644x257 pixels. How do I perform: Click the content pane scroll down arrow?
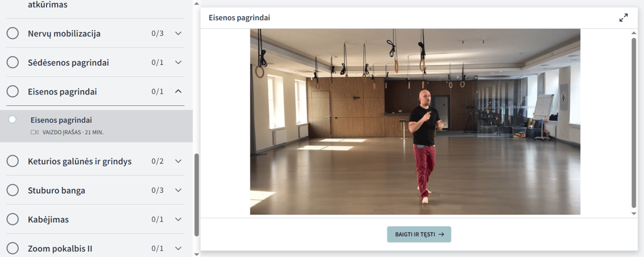click(634, 214)
